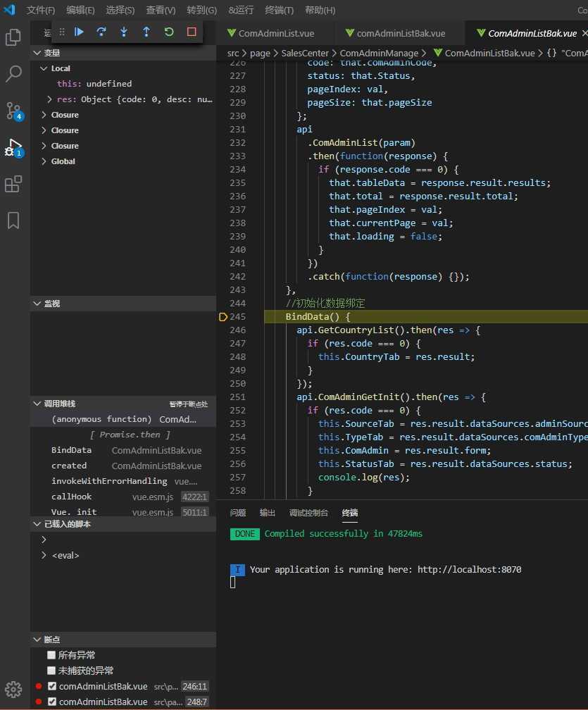Click the SalesCenter breadcrumb
The height and width of the screenshot is (710, 588).
click(x=305, y=53)
